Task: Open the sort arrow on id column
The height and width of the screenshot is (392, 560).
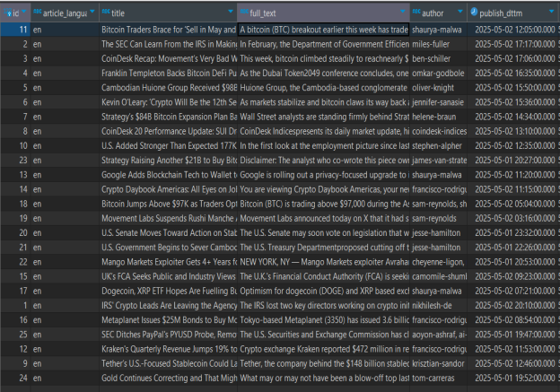Action: (22, 13)
